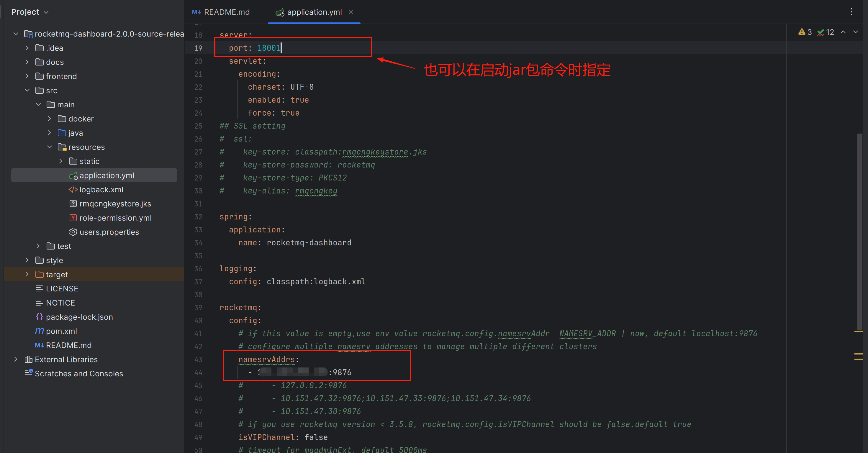Viewport: 868px width, 453px height.
Task: Expand the External Libraries node
Action: tap(16, 360)
